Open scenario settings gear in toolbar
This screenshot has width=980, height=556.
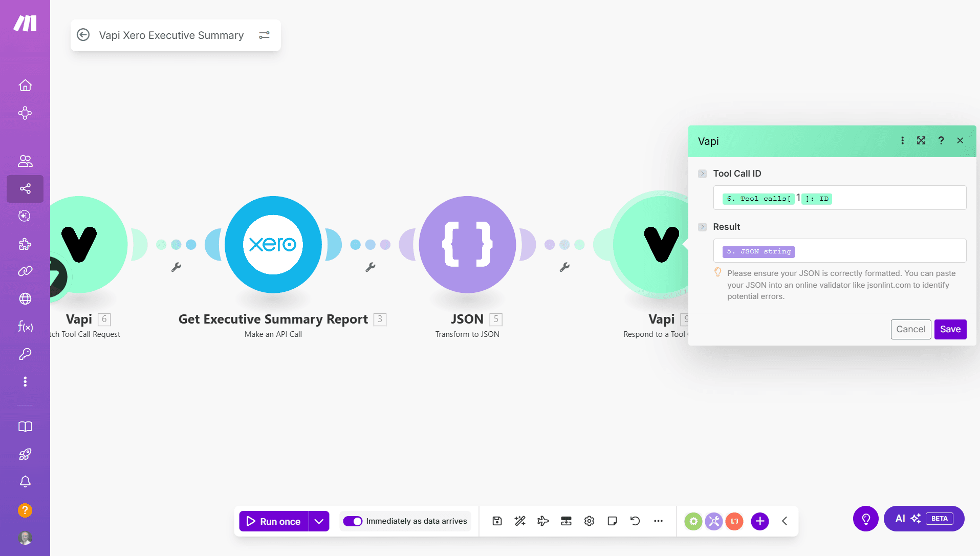click(x=589, y=521)
